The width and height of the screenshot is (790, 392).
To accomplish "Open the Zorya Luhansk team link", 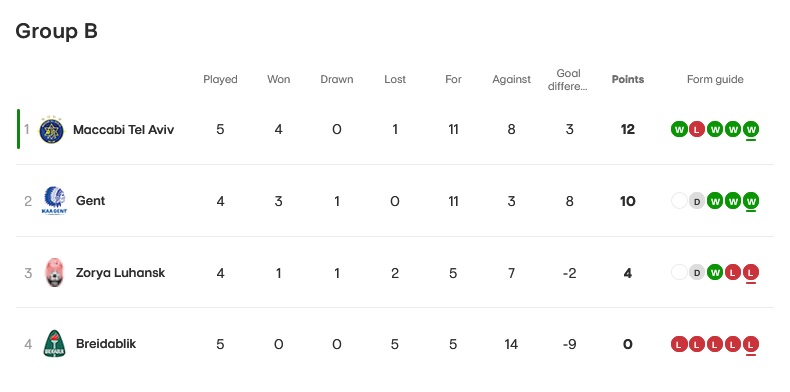I will [120, 273].
